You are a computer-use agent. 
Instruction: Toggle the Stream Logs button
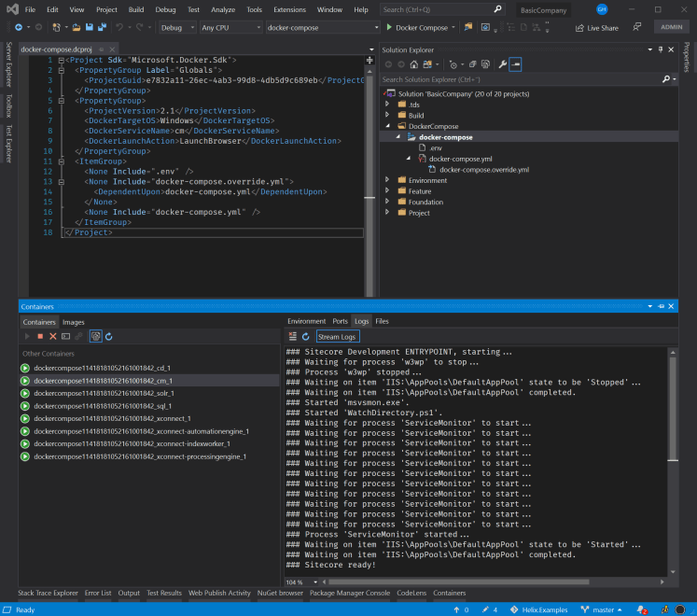click(x=336, y=336)
